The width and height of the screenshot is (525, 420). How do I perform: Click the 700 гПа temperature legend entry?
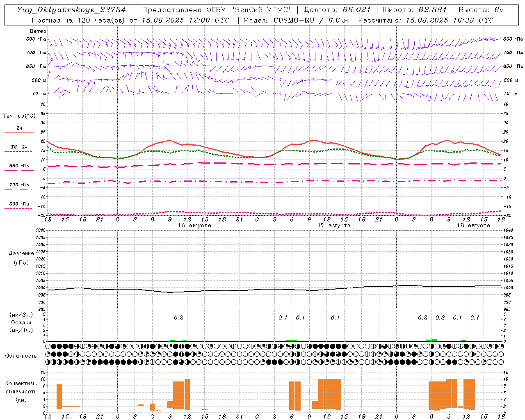[x=19, y=185]
